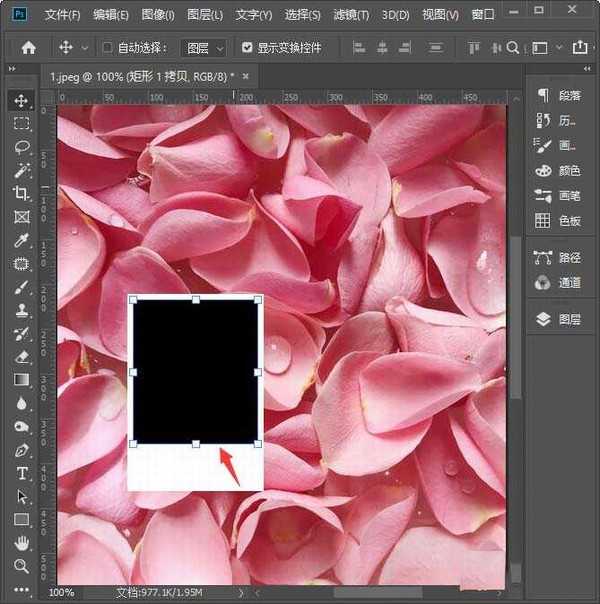
Task: Open the 滤镜(T) menu
Action: pyautogui.click(x=351, y=15)
